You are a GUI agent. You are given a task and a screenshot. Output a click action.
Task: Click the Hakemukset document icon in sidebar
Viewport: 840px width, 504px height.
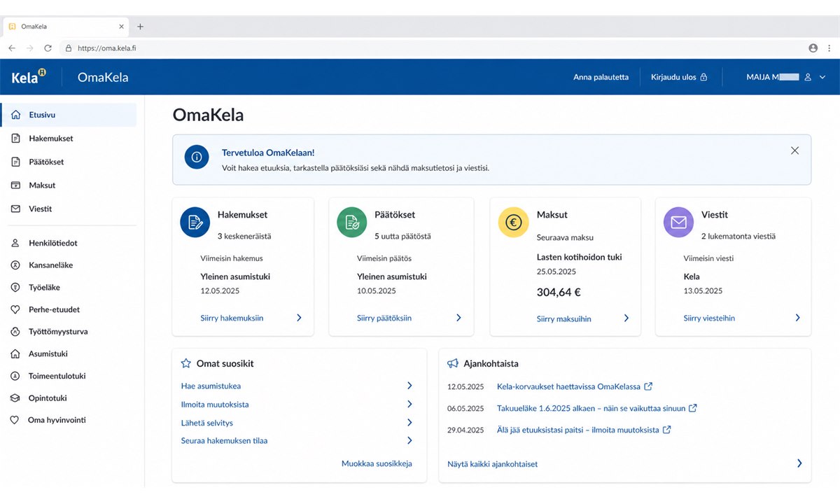click(15, 139)
